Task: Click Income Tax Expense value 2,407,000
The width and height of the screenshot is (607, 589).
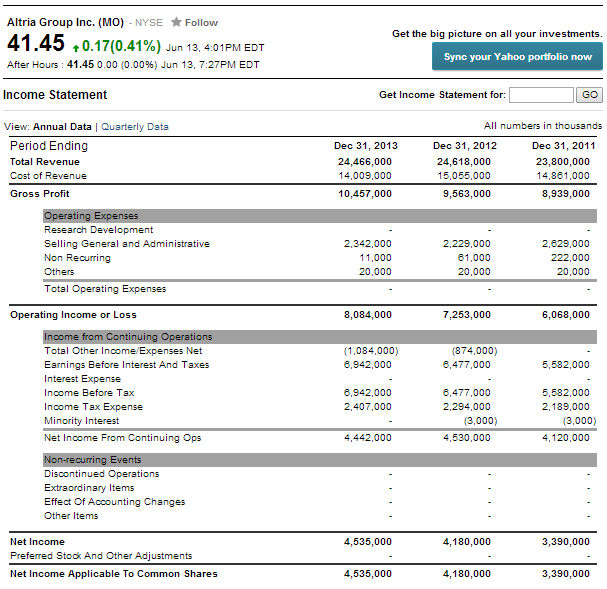Action: tap(368, 407)
